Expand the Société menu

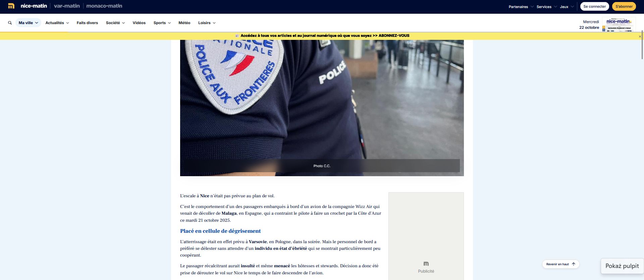[x=115, y=23]
